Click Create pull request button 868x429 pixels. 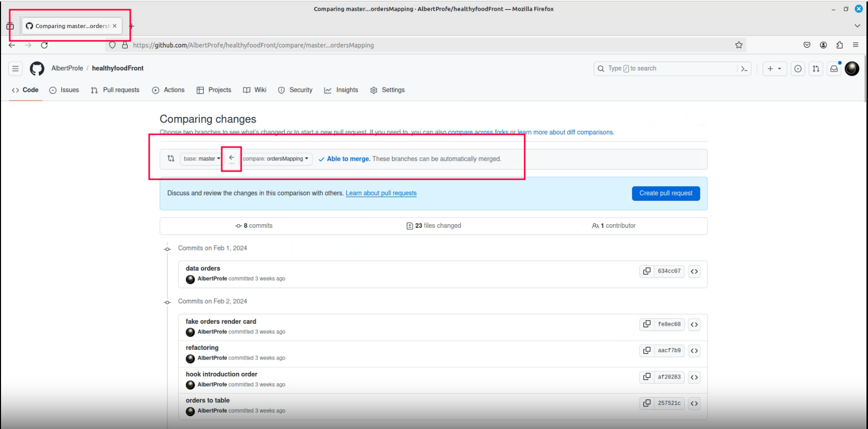click(666, 193)
